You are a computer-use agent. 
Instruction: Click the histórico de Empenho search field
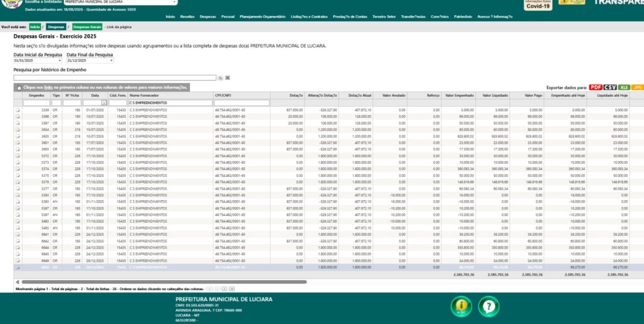tap(115, 77)
